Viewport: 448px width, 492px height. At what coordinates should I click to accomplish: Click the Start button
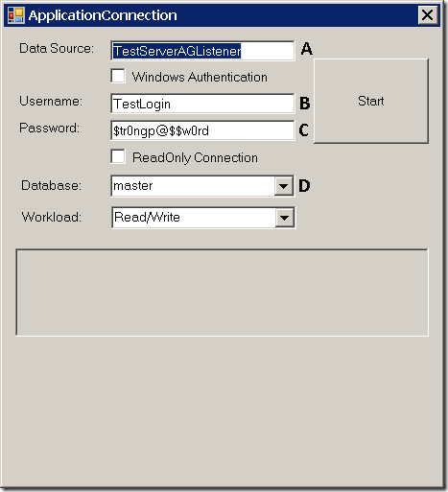pyautogui.click(x=371, y=101)
